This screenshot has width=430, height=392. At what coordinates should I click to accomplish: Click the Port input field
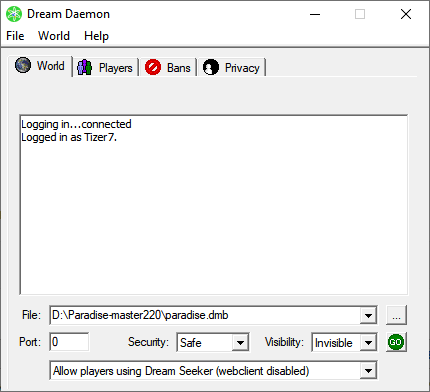tap(69, 342)
